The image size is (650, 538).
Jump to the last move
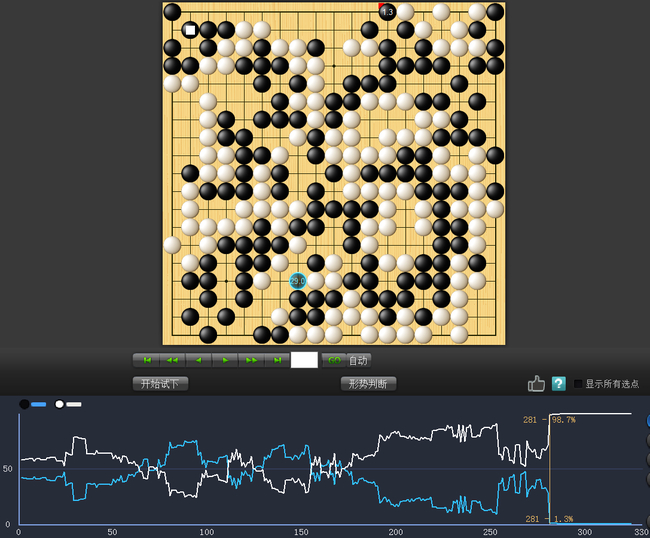pos(277,360)
